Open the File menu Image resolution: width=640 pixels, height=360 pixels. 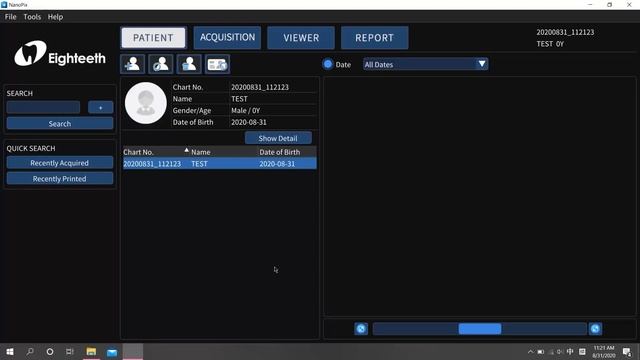coord(11,17)
